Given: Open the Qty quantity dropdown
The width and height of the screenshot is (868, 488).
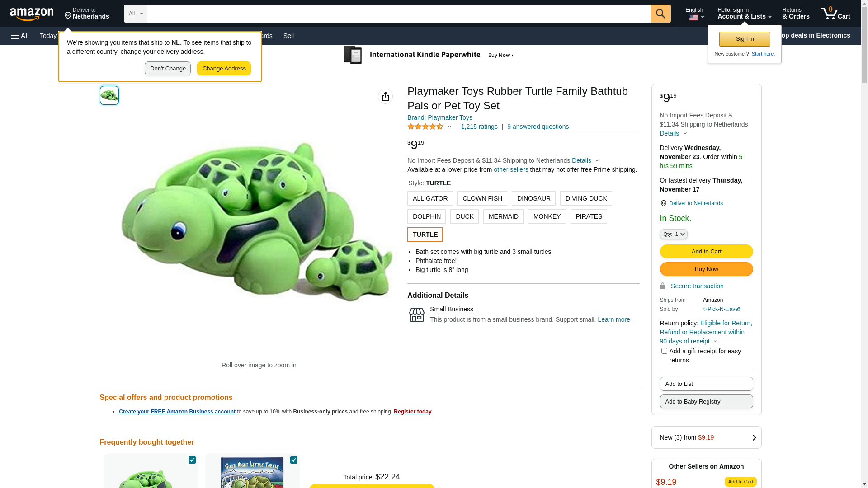Looking at the screenshot, I should click(x=674, y=234).
